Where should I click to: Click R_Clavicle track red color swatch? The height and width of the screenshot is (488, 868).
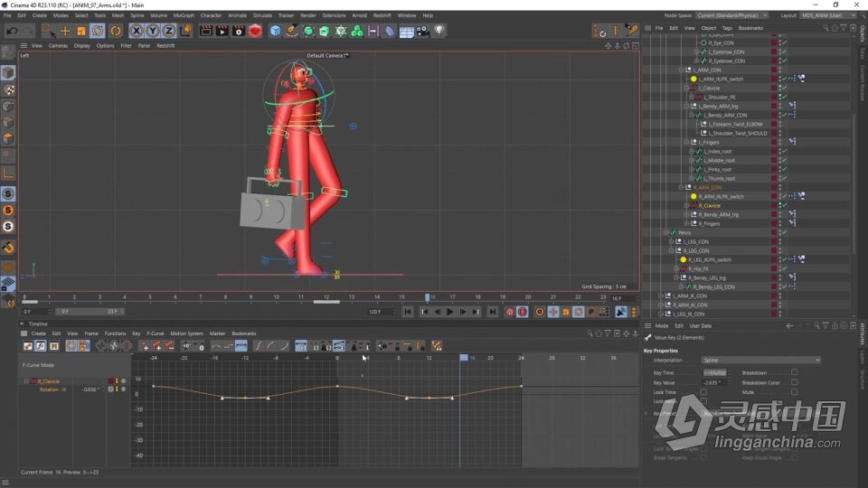(110, 381)
